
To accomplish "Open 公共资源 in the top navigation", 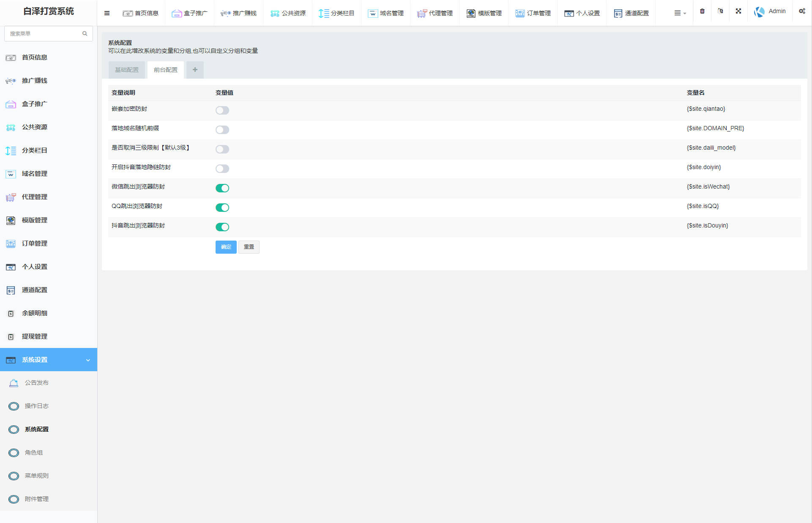I will (x=287, y=13).
